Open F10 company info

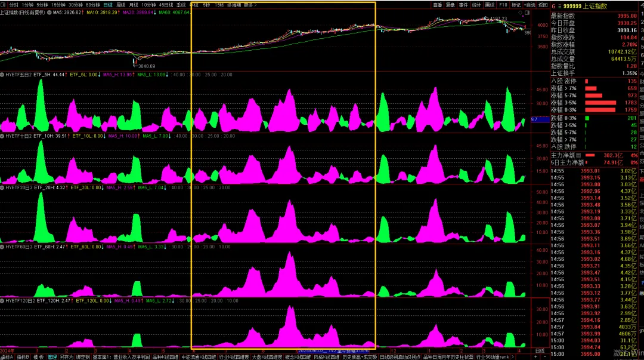(503, 5)
